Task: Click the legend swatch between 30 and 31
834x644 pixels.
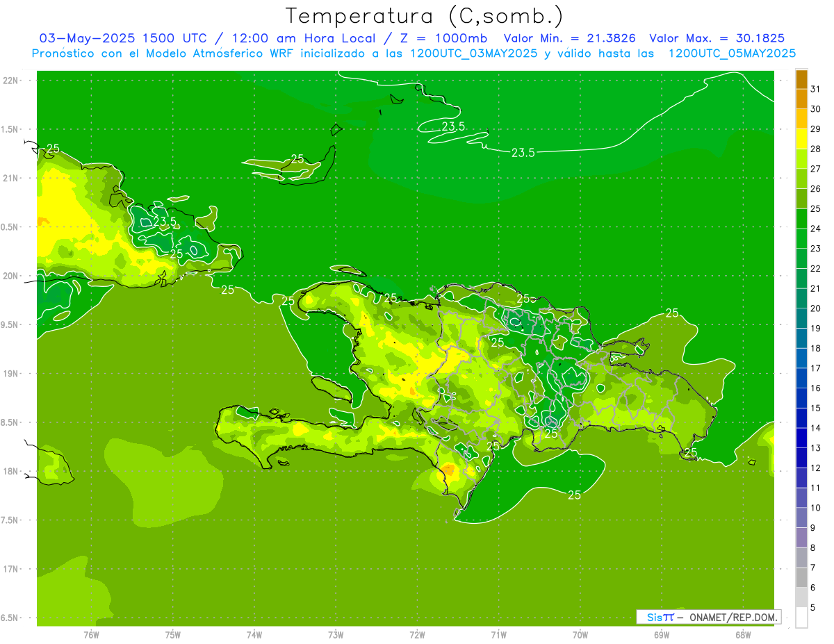Action: pos(801,99)
